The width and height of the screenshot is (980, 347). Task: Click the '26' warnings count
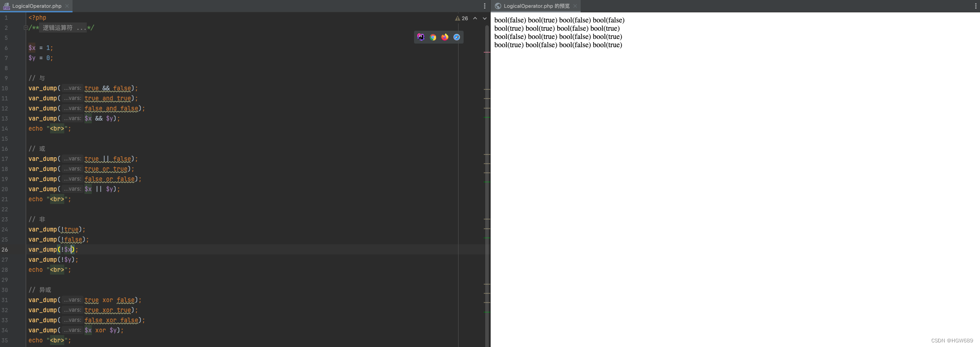click(x=465, y=18)
